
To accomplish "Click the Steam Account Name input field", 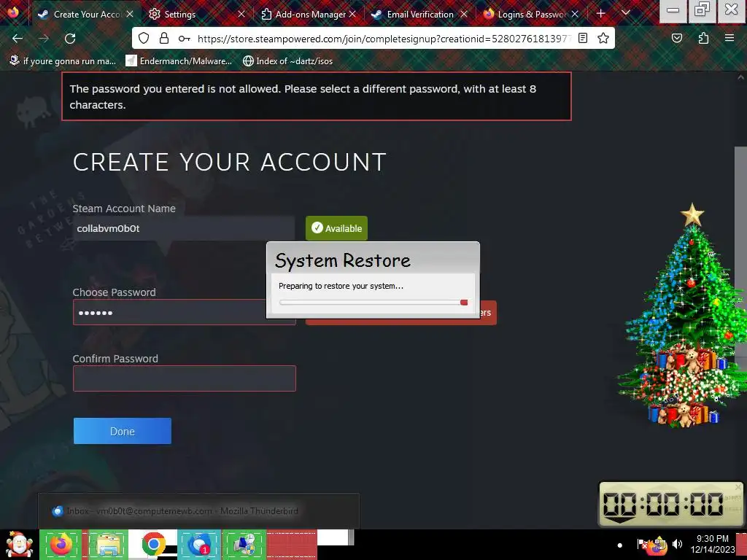I will point(184,228).
